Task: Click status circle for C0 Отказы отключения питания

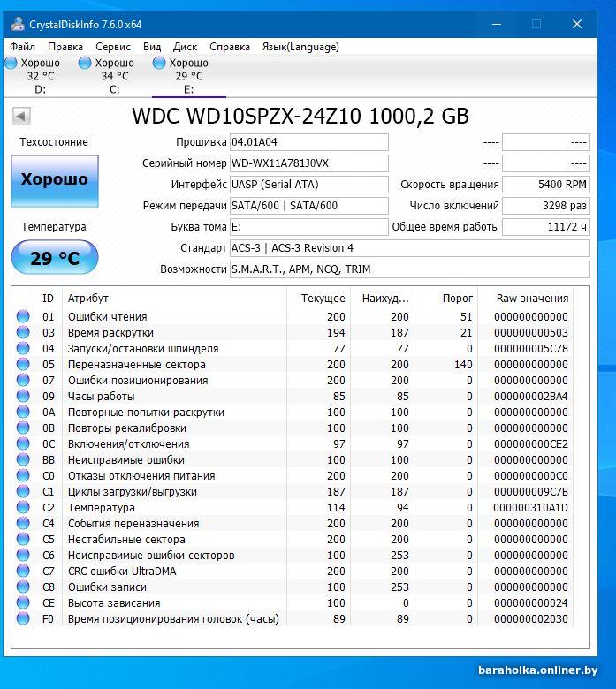Action: pos(23,475)
